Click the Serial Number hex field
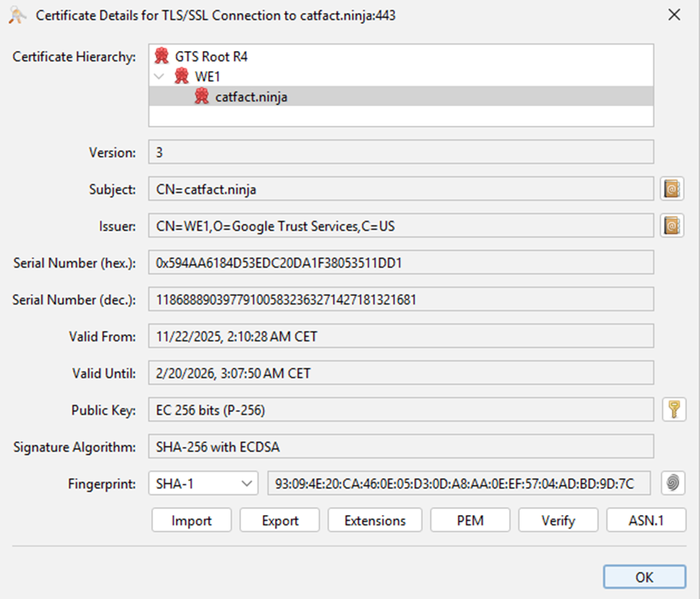The image size is (700, 599). coord(401,262)
